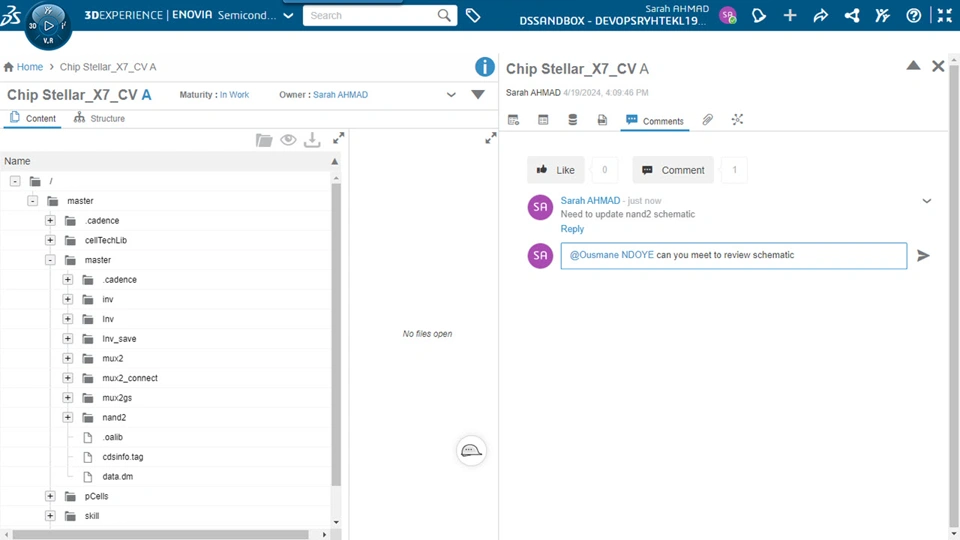Click the blue information icon
The image size is (960, 540).
click(x=484, y=67)
